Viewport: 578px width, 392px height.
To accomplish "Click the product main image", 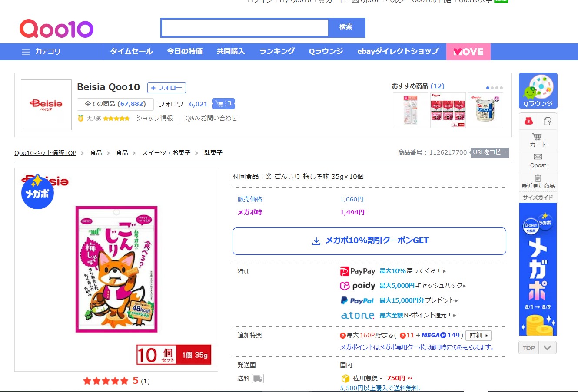I will [116, 270].
